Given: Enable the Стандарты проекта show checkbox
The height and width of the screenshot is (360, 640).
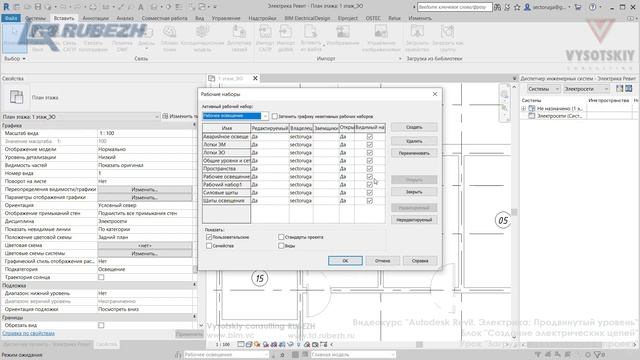Looking at the screenshot, I should click(281, 237).
